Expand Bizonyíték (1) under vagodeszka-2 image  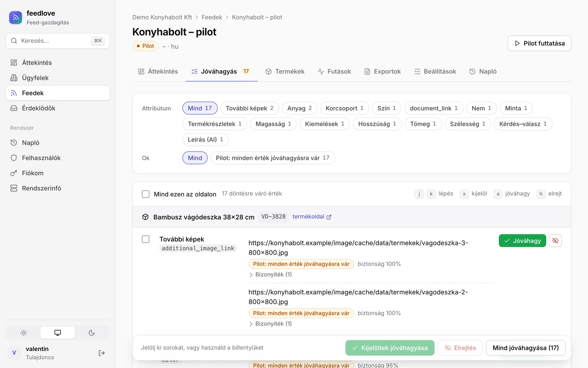click(270, 324)
